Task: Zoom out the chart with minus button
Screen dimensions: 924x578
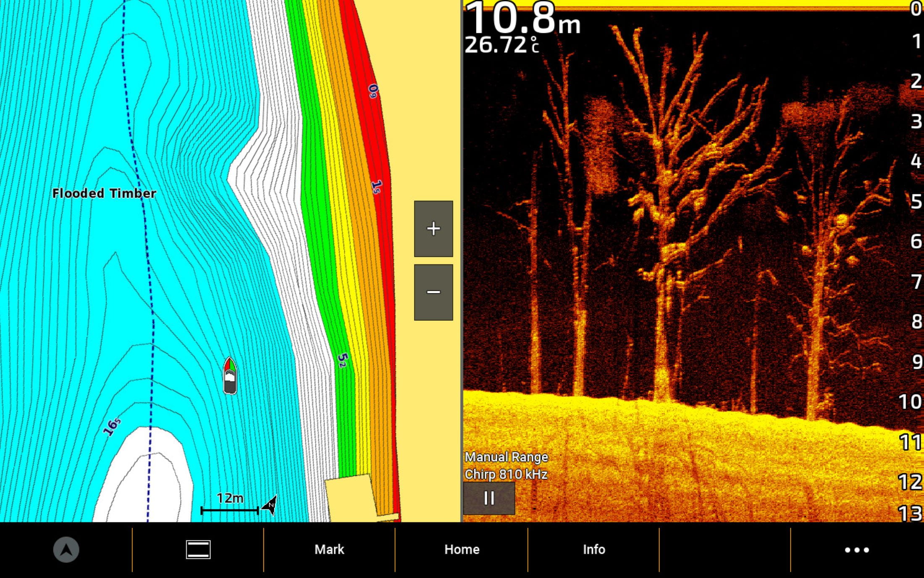Action: pyautogui.click(x=433, y=292)
